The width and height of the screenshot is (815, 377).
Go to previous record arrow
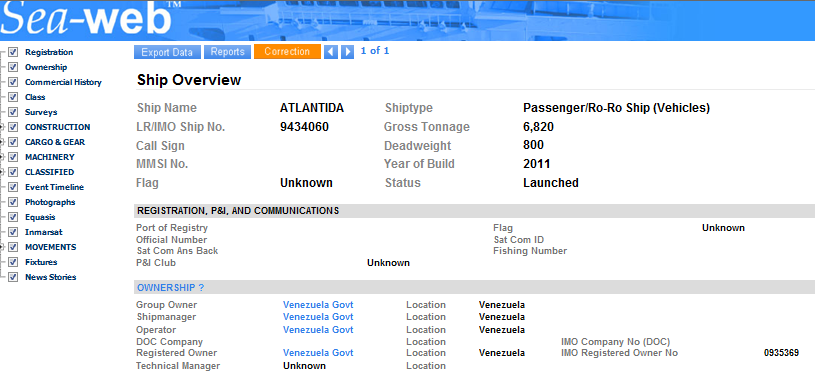[x=331, y=52]
